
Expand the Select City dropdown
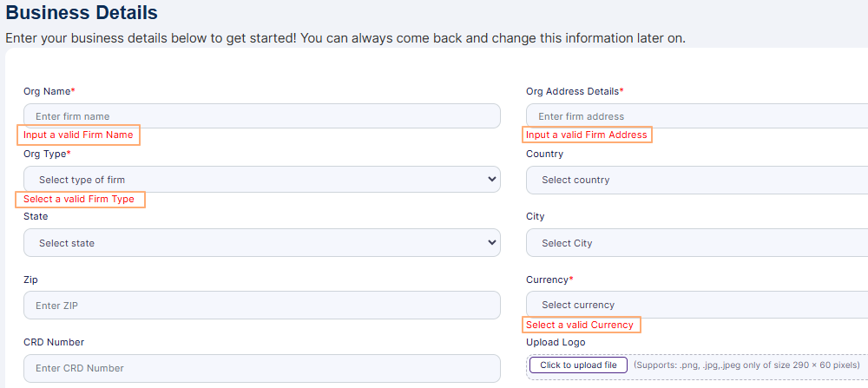tap(694, 243)
